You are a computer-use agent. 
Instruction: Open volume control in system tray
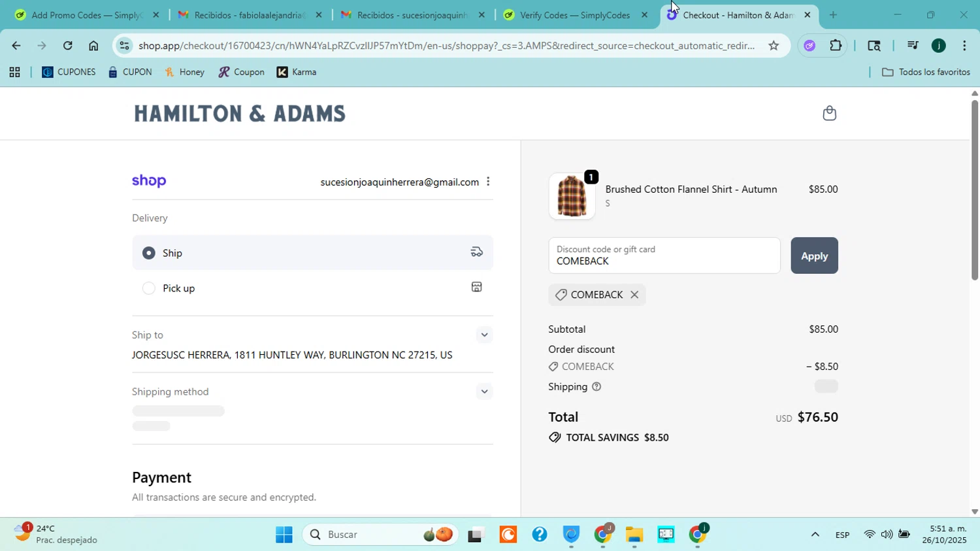(887, 535)
